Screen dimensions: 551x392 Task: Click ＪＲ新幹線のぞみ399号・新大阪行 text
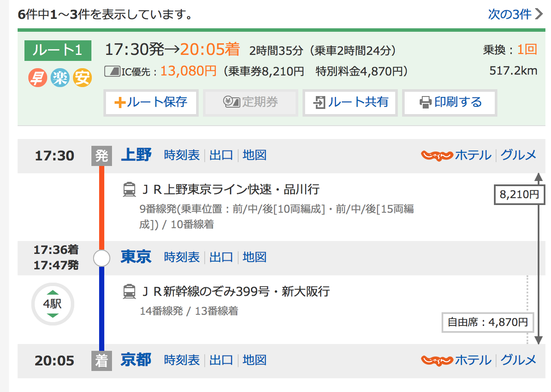[235, 292]
